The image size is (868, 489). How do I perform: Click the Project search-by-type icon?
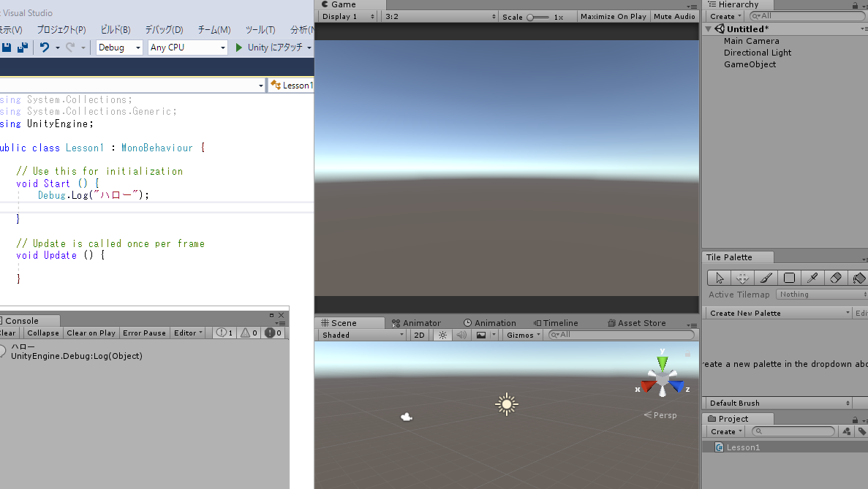(x=846, y=431)
